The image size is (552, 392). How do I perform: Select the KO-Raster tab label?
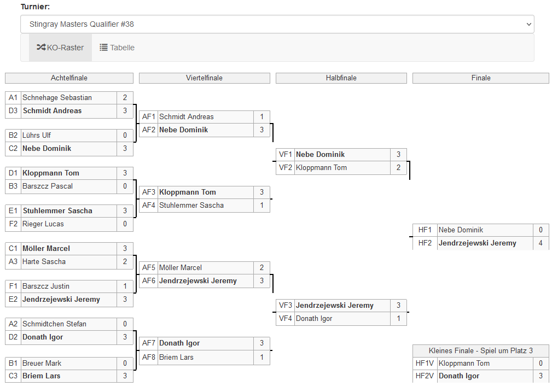click(65, 48)
